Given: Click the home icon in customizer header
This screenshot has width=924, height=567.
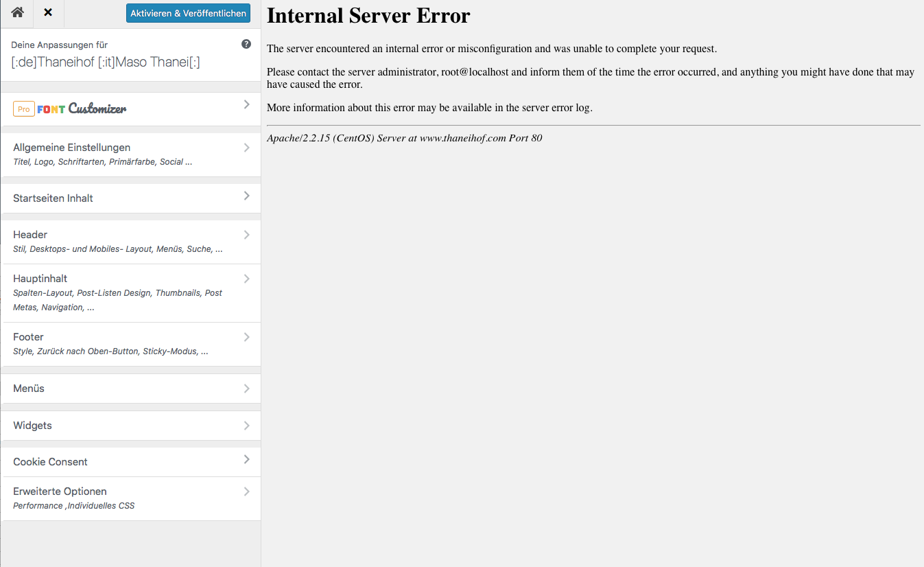Looking at the screenshot, I should tap(17, 13).
